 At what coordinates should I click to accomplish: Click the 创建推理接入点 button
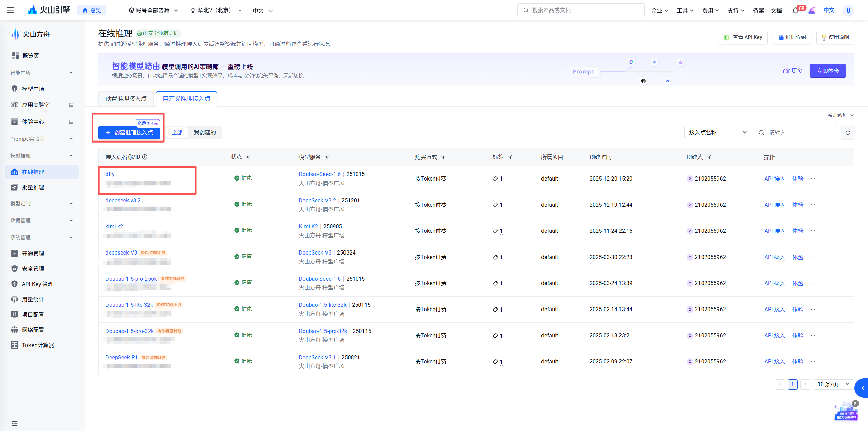point(129,133)
